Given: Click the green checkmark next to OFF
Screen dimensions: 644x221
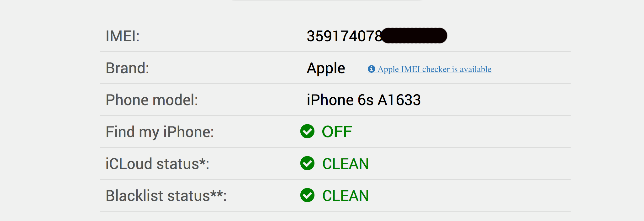Looking at the screenshot, I should click(307, 131).
